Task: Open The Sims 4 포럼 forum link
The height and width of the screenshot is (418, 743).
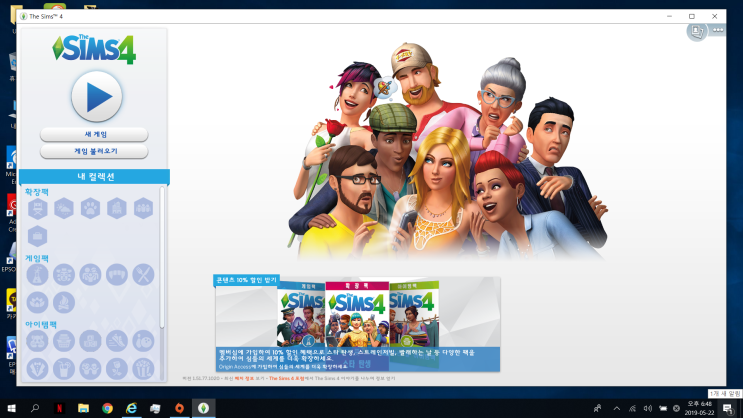Action: point(286,379)
